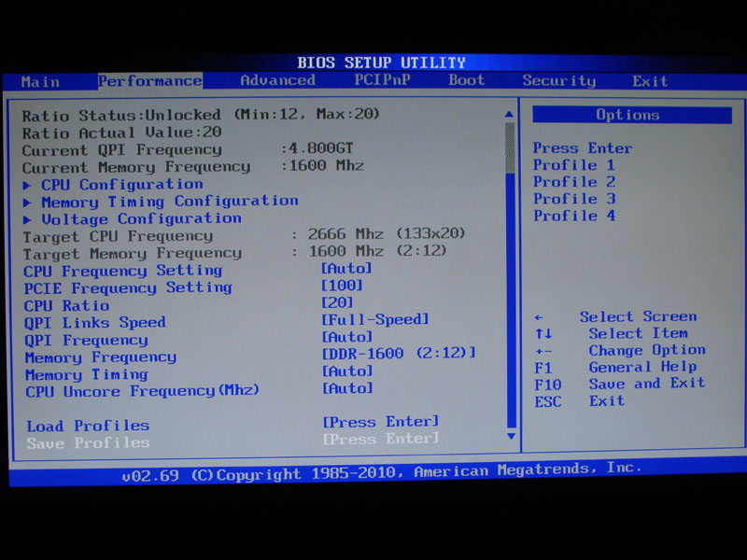Change CPU Frequency Setting Auto value
The width and height of the screenshot is (747, 560).
pyautogui.click(x=346, y=269)
